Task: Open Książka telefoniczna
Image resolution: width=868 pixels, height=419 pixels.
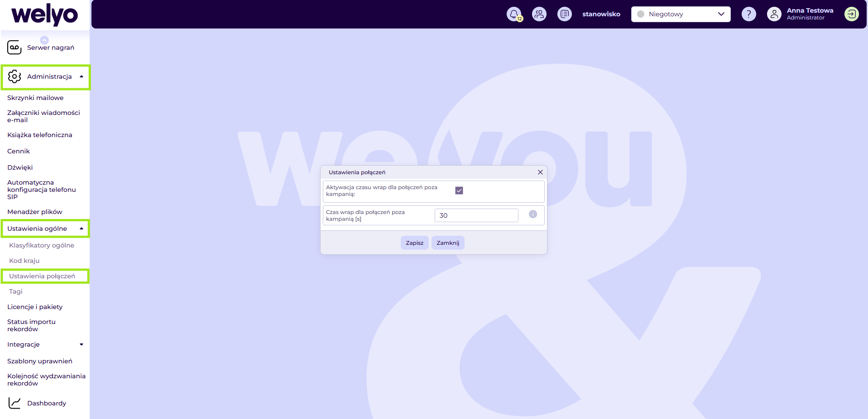Action: coord(40,135)
